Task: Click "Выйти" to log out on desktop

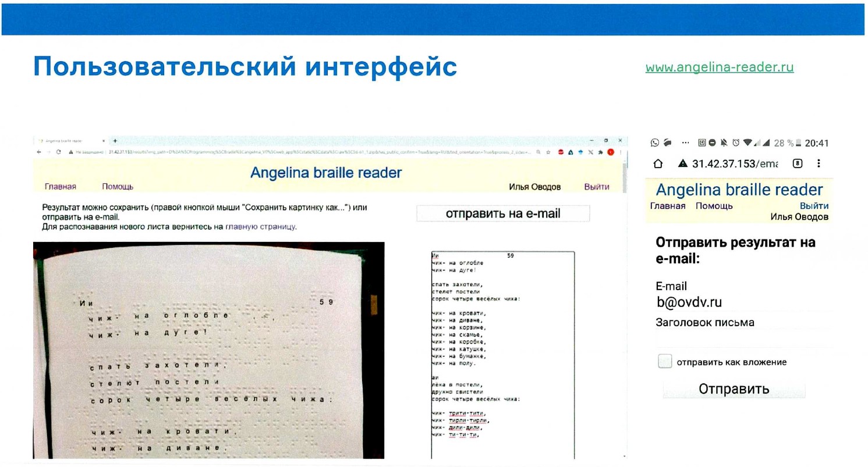Action: click(597, 187)
